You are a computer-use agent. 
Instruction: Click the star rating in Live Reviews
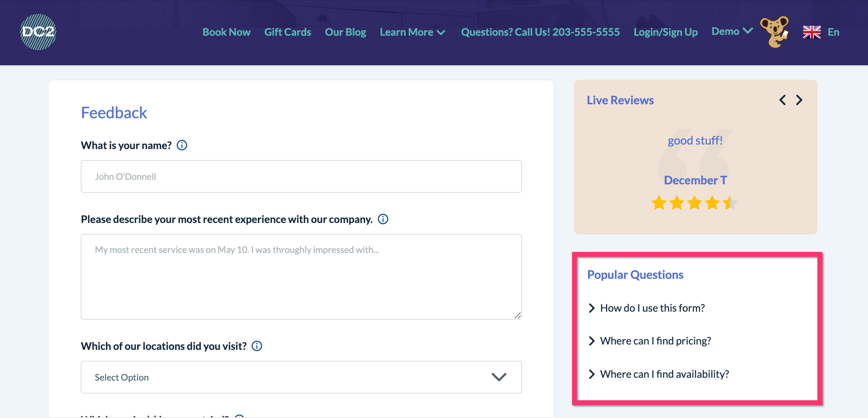695,203
